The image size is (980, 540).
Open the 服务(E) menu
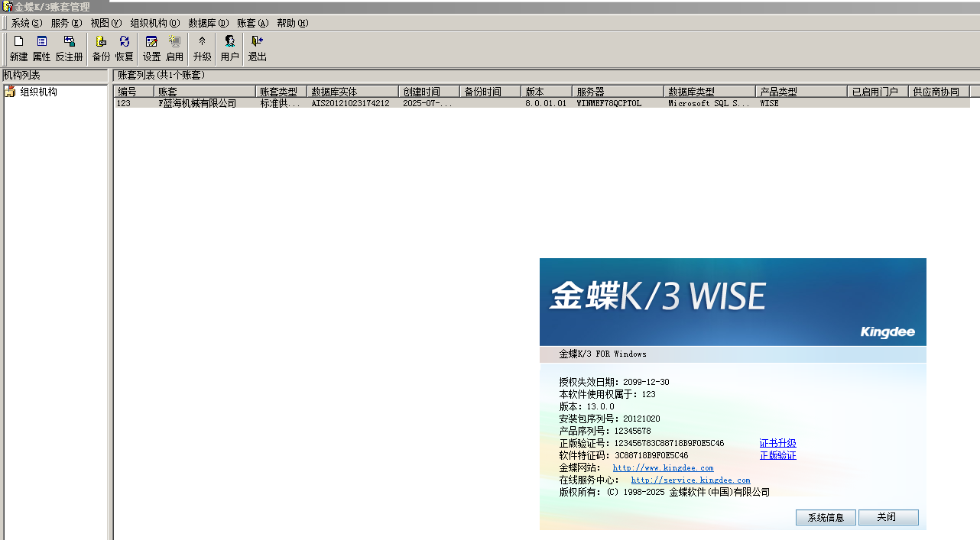tap(67, 23)
